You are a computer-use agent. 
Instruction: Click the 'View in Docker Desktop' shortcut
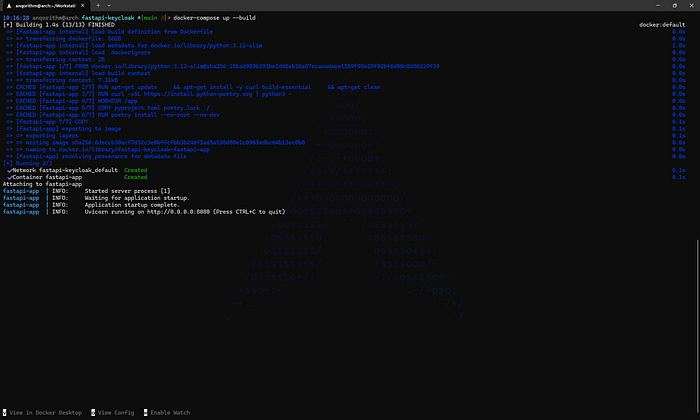[42, 413]
